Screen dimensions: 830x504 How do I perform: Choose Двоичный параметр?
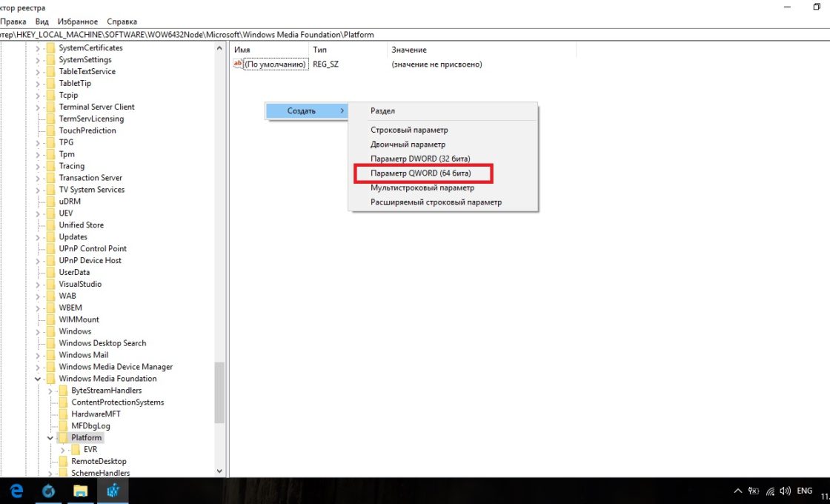click(x=442, y=144)
